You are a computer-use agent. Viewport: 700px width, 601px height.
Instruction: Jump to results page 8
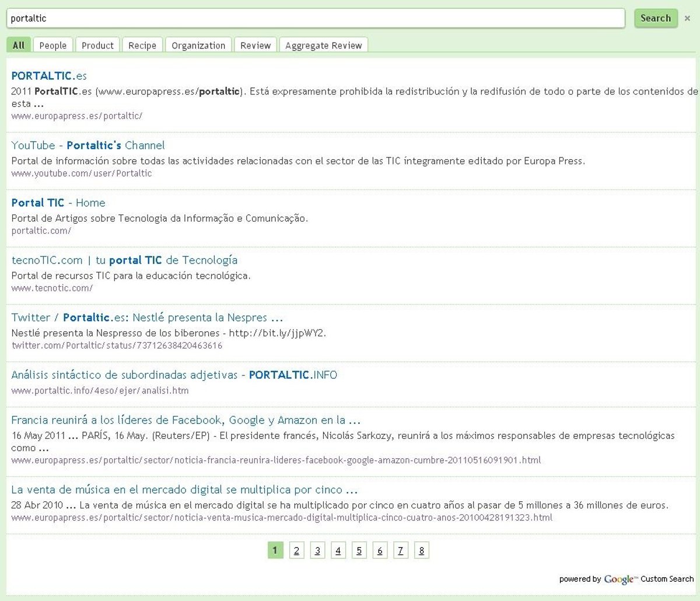[x=421, y=551]
